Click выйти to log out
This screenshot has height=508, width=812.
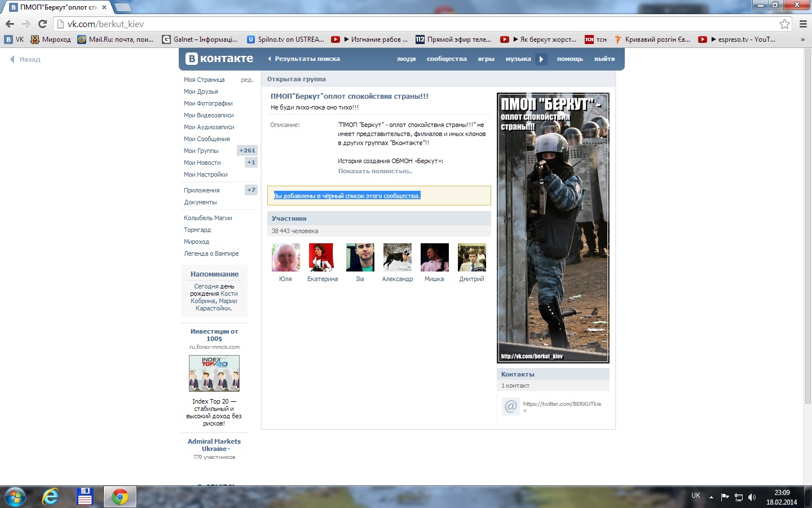point(604,59)
